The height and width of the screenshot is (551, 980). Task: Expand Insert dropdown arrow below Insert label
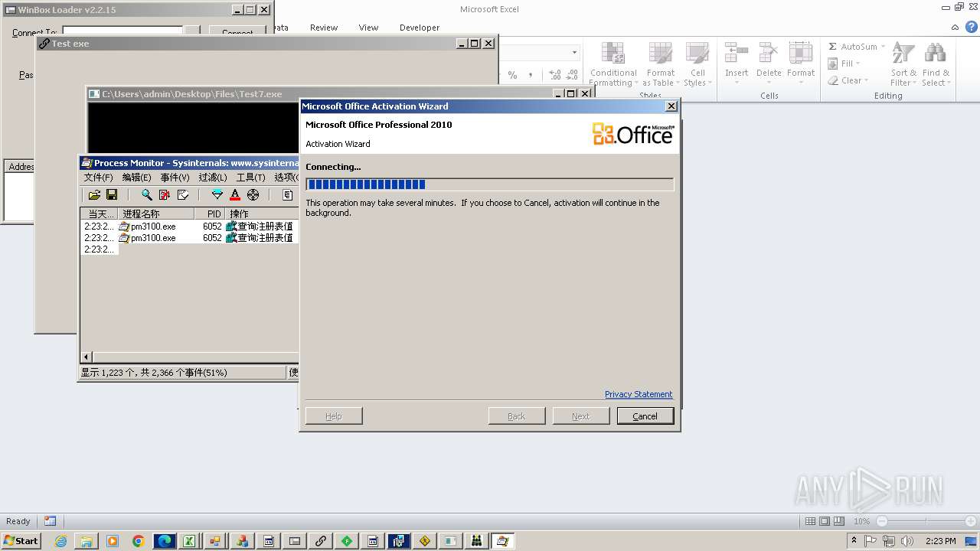click(737, 82)
